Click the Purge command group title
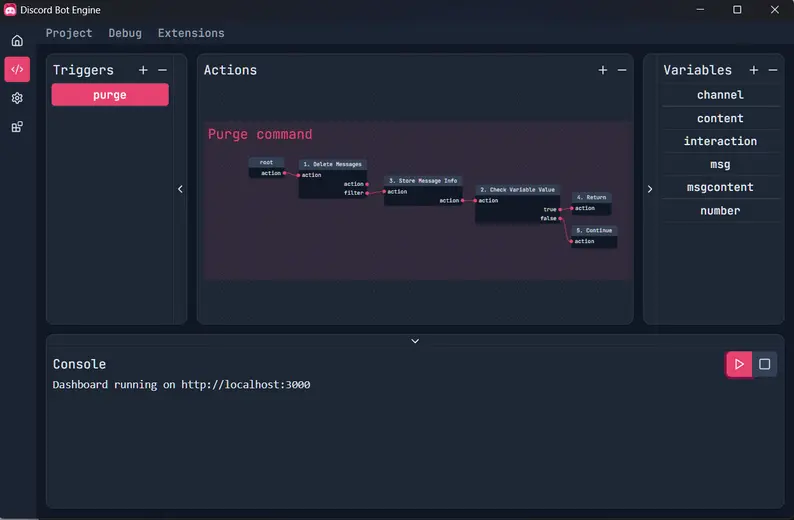 coord(260,134)
